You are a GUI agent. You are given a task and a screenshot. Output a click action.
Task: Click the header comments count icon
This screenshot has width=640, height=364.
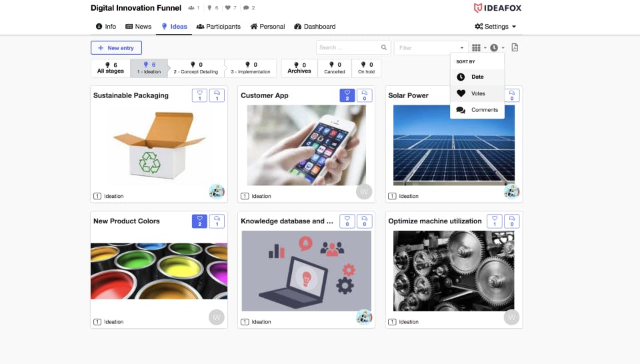(246, 8)
